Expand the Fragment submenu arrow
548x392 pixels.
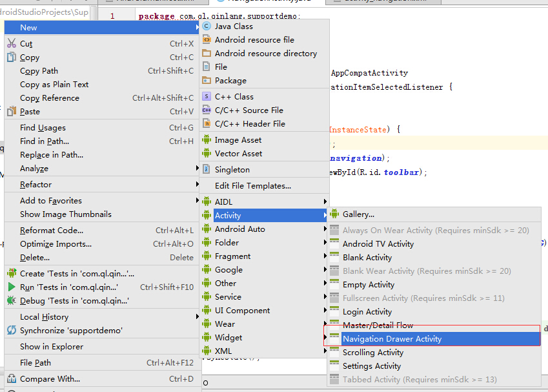(325, 256)
